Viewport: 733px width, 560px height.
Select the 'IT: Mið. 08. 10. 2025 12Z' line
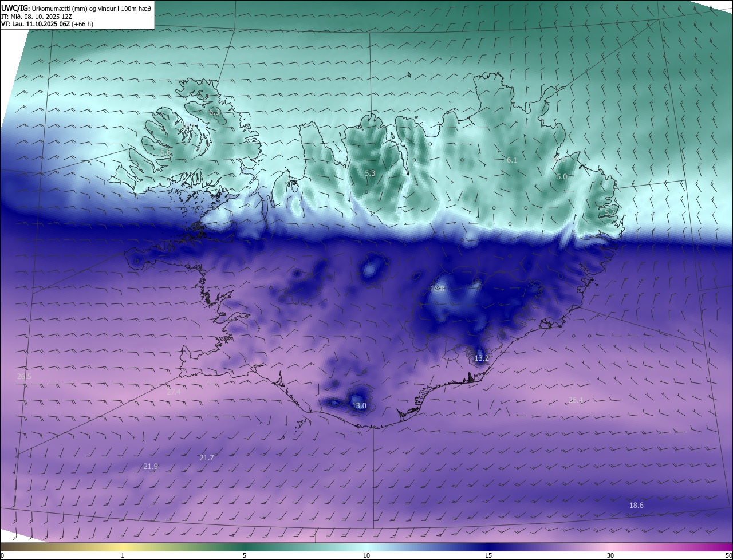coord(36,16)
